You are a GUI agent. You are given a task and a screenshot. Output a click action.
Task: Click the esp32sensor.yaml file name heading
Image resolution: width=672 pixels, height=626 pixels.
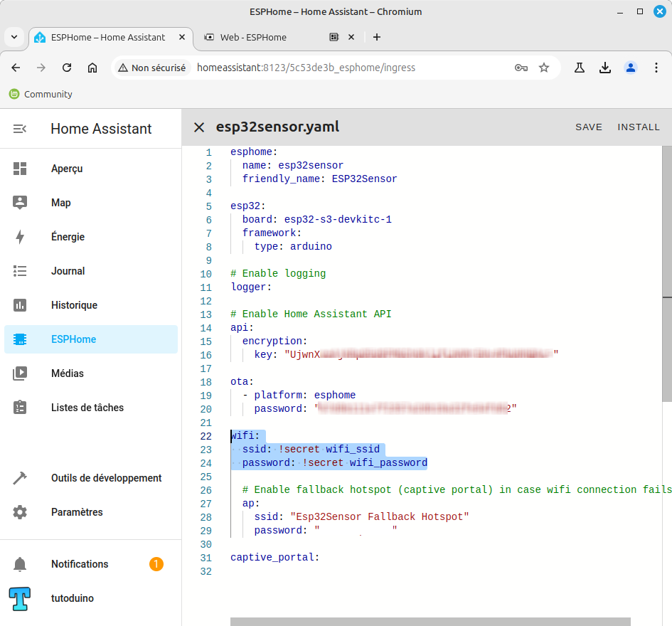pyautogui.click(x=278, y=127)
